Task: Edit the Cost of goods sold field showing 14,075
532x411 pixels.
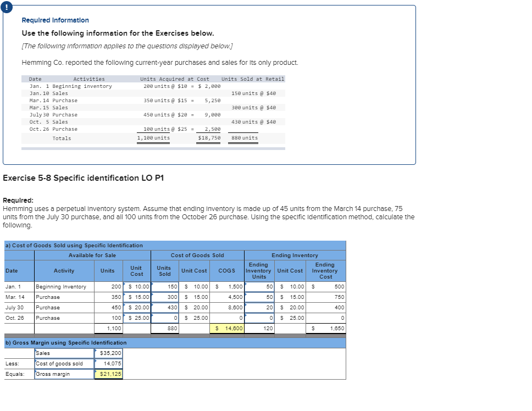Action: tap(108, 364)
